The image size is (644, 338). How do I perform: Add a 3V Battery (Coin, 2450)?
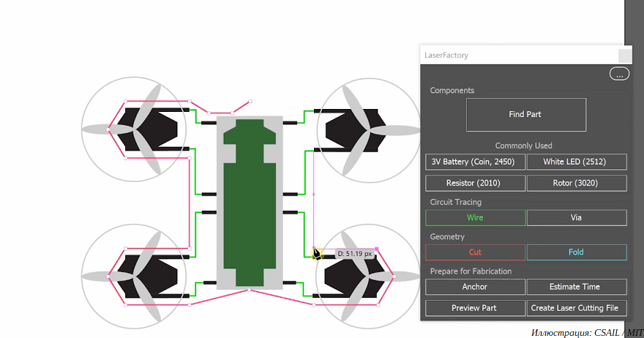click(x=475, y=162)
